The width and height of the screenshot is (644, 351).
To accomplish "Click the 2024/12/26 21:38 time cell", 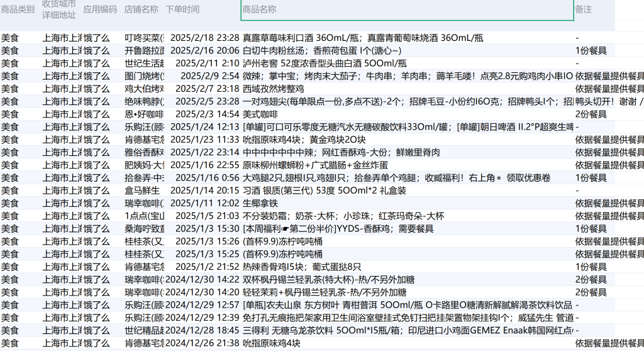I will pos(202,343).
